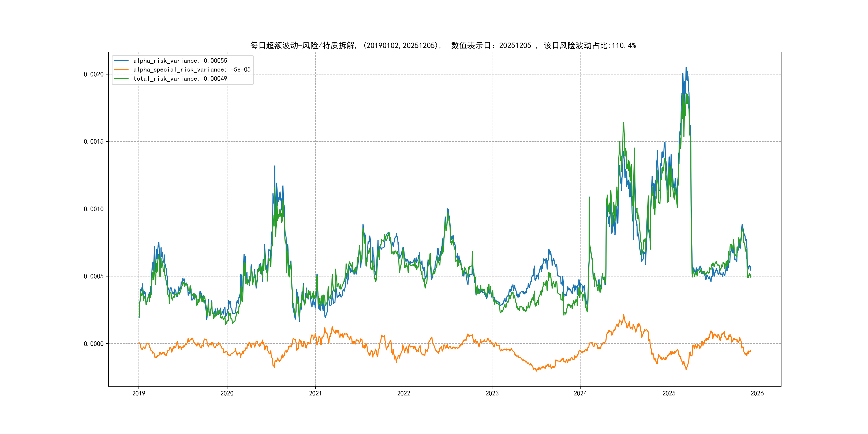The height and width of the screenshot is (434, 868).
Task: Click the 2019 x-axis tick label
Action: coord(139,393)
